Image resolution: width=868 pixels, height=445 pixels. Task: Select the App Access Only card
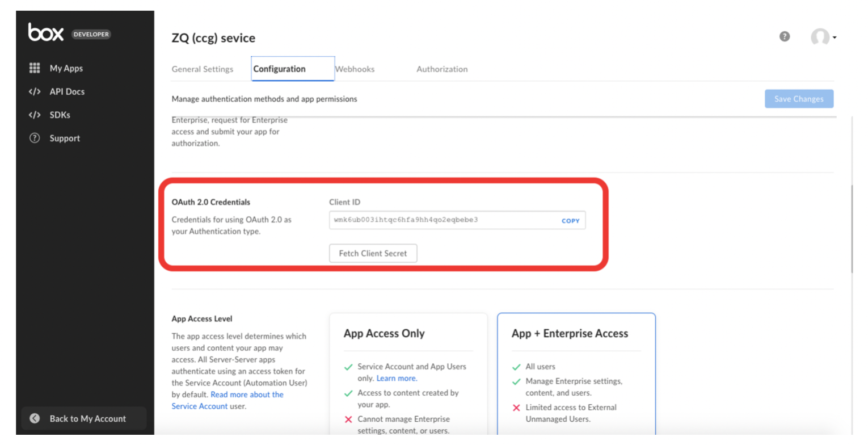(x=408, y=375)
